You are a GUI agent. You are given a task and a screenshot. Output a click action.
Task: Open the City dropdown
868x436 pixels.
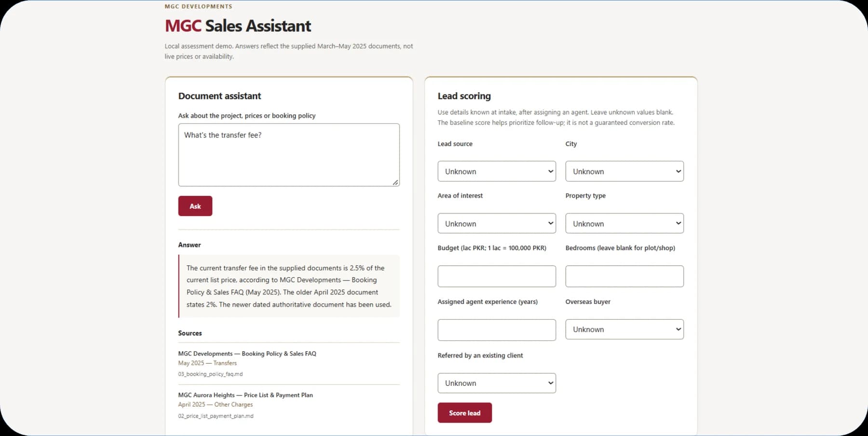point(624,171)
